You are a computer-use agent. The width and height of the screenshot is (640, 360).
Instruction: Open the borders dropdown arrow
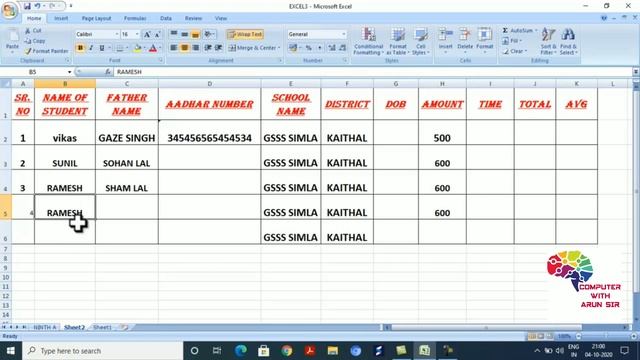(127, 48)
